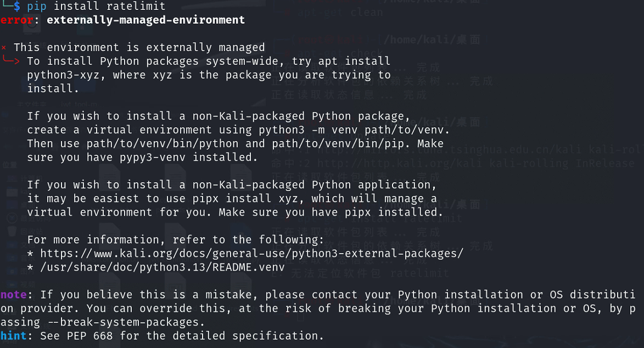Viewport: 644px width, 348px height.
Task: Click the 'pip install ratelimit' command text
Action: (96, 7)
